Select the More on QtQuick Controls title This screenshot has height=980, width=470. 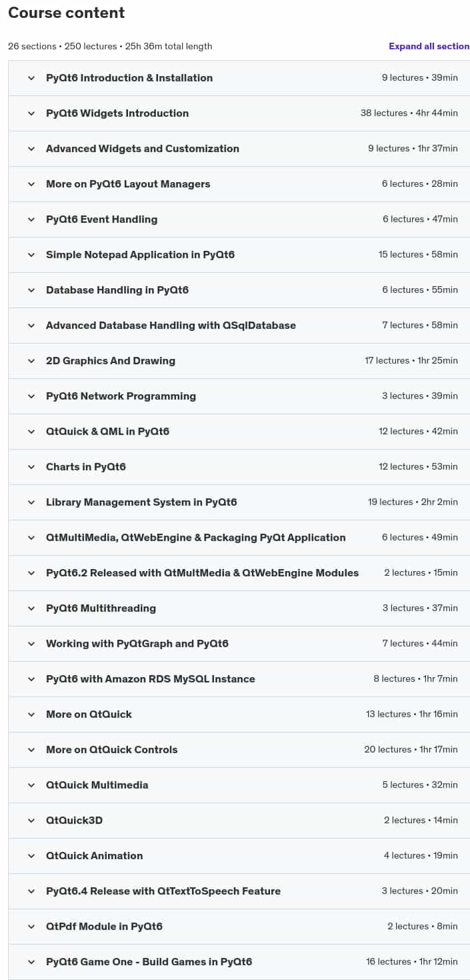(112, 750)
